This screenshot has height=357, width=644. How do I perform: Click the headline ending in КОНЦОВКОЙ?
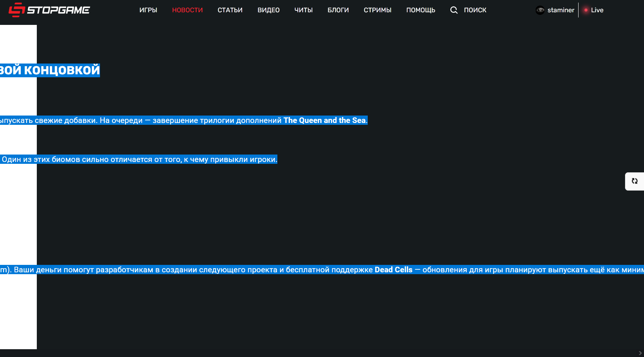coord(50,70)
